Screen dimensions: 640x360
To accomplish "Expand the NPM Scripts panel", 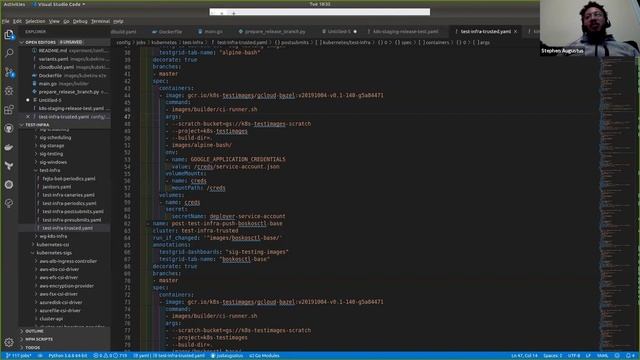I will (64, 339).
